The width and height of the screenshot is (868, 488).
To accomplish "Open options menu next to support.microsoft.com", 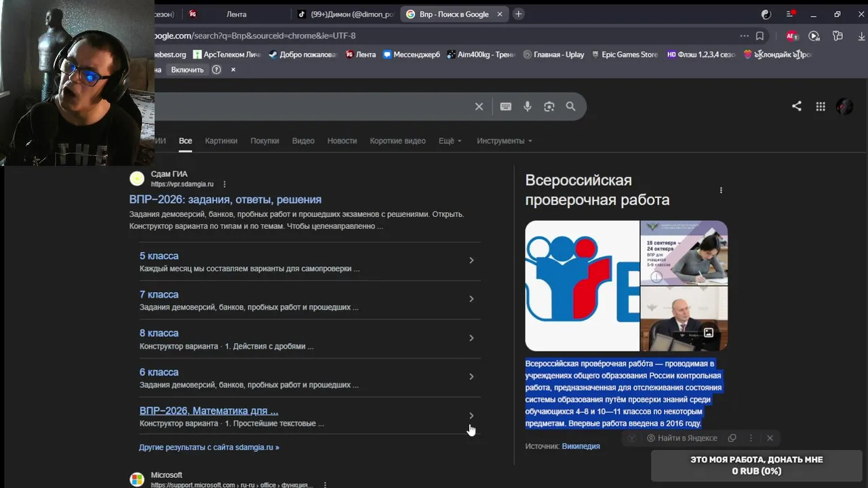I will coord(325,485).
